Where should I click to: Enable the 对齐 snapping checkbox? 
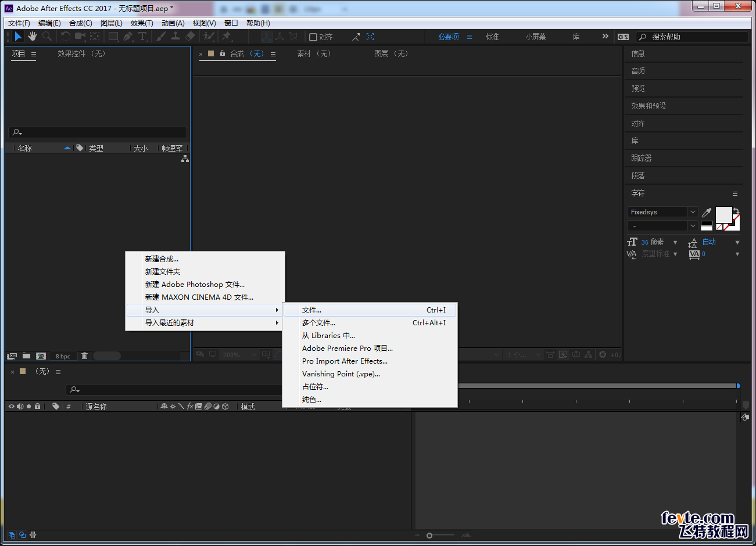(313, 37)
